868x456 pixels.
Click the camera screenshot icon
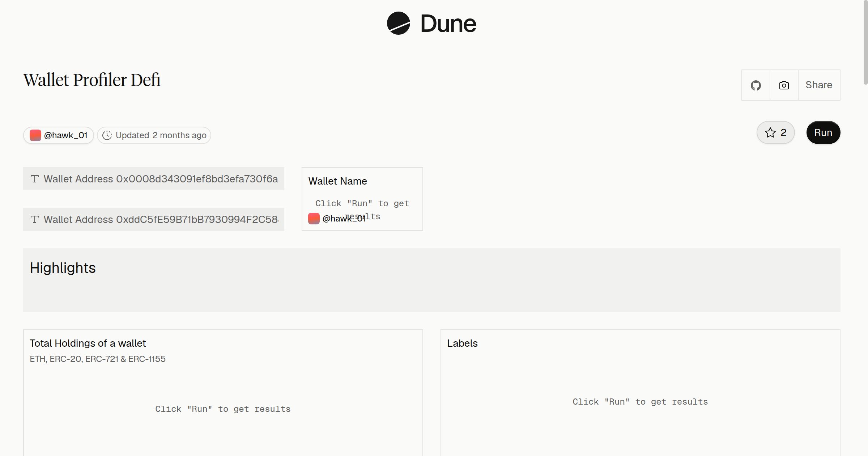pos(784,85)
